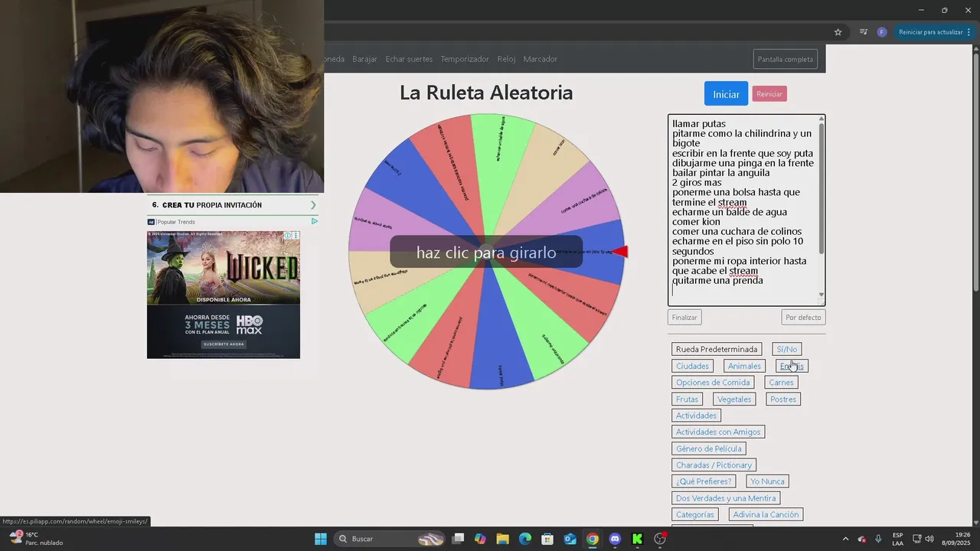Open the Wicked HBO Max ad

point(224,295)
